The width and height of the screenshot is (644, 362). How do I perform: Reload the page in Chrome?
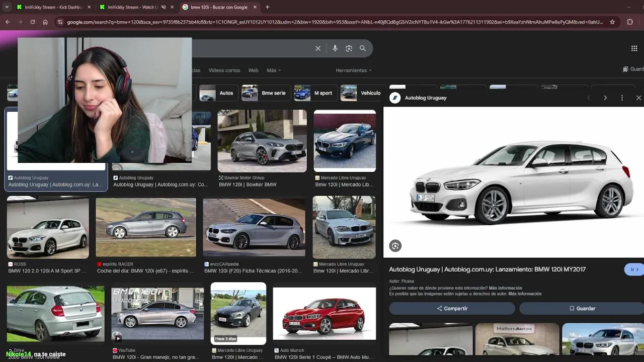(33, 22)
